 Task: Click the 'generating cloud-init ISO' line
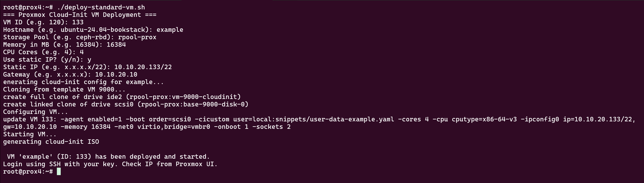pyautogui.click(x=51, y=142)
